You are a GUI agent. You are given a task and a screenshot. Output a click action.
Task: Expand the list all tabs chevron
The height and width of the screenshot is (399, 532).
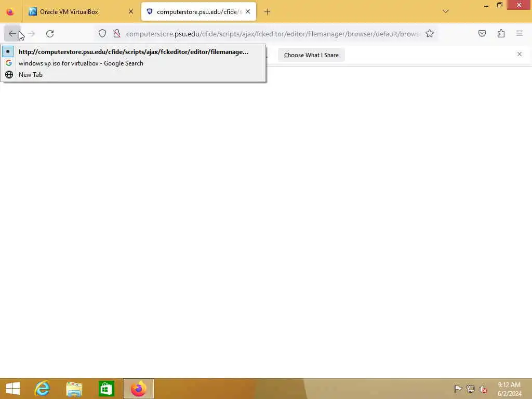click(x=446, y=11)
